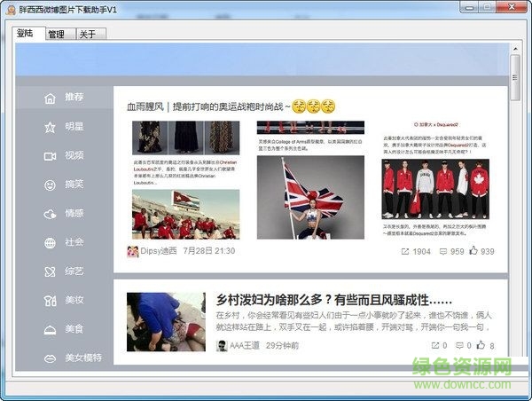Click the home icon beside 推荐

pos(50,98)
